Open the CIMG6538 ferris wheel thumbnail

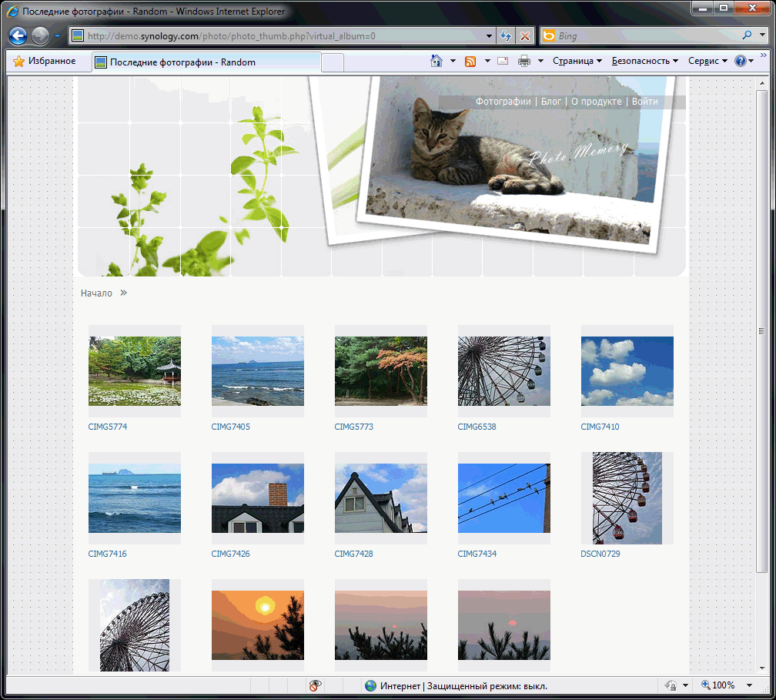point(503,371)
